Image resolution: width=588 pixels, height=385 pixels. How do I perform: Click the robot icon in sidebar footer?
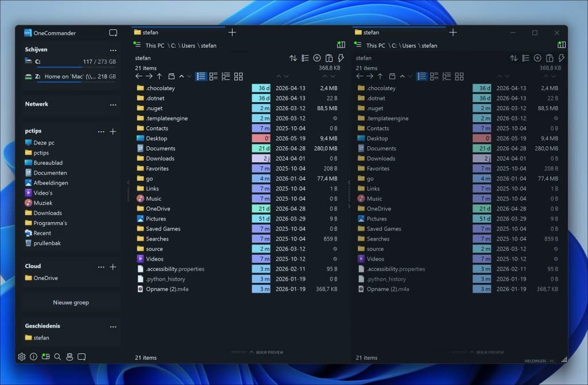(69, 356)
